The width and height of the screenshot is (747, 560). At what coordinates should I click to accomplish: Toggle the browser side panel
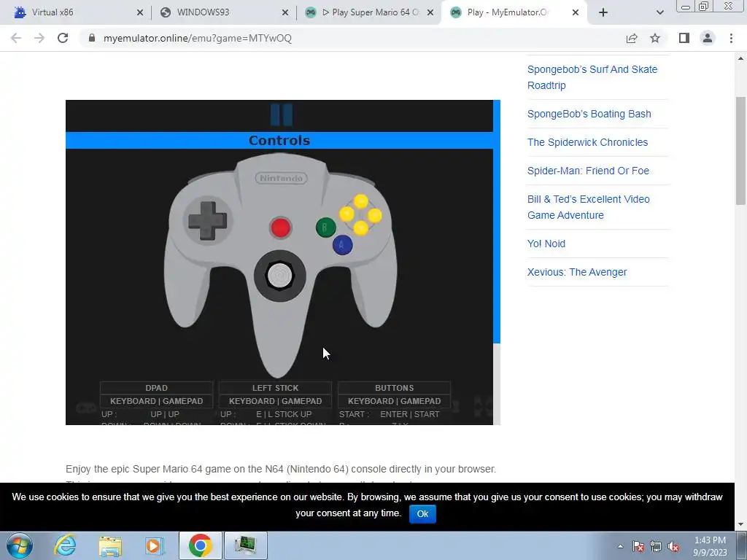pyautogui.click(x=684, y=38)
